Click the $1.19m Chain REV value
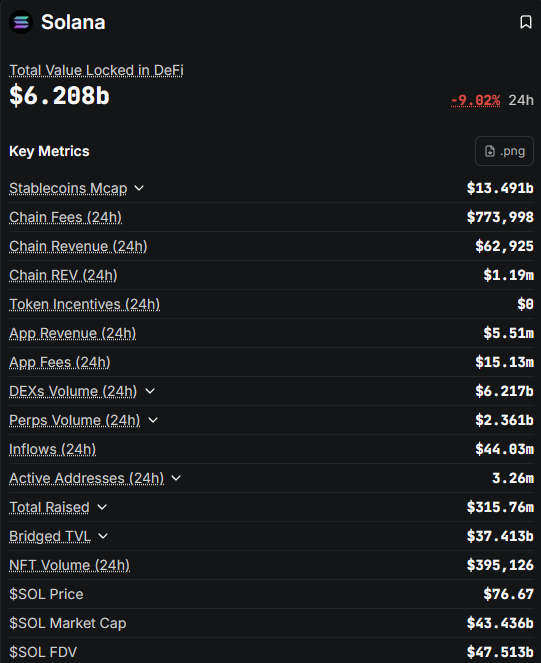The image size is (541, 663). pyautogui.click(x=508, y=275)
